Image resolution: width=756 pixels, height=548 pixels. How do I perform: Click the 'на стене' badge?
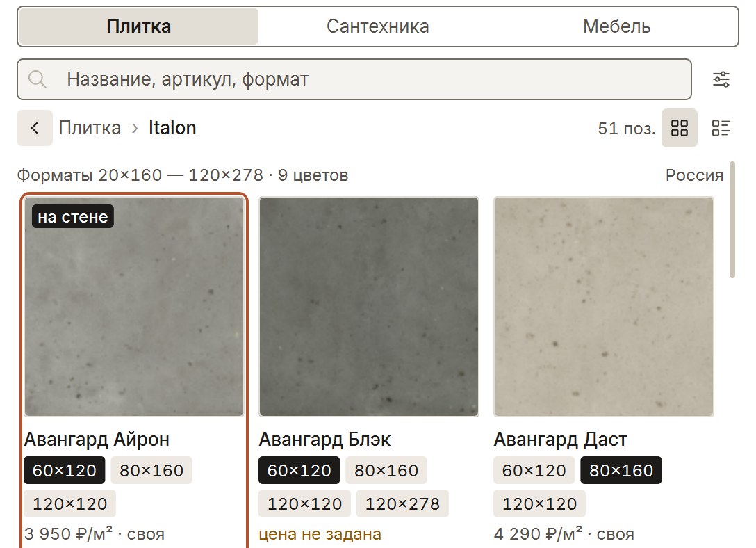tap(73, 216)
